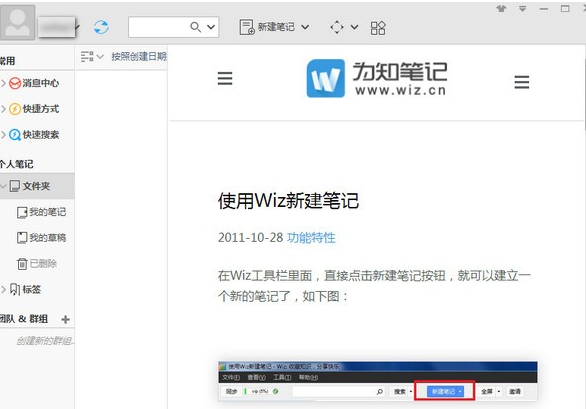Viewport: 586px width, 409px height.
Task: Open the right hamburger menu on the page
Action: click(522, 82)
